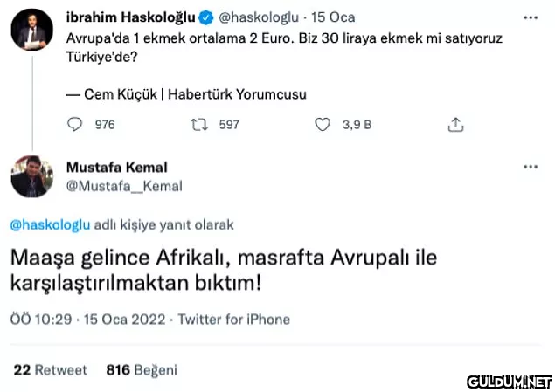This screenshot has width=555, height=392.
Task: Click the reply speech bubble icon
Action: pos(75,125)
